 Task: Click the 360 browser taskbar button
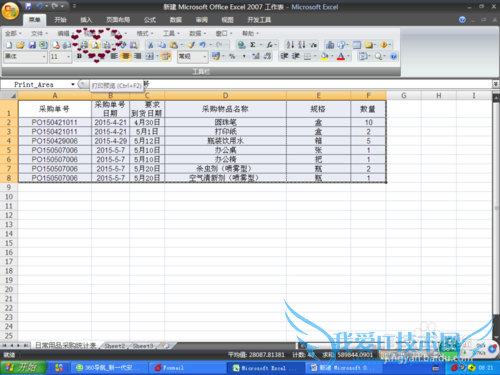(x=109, y=368)
